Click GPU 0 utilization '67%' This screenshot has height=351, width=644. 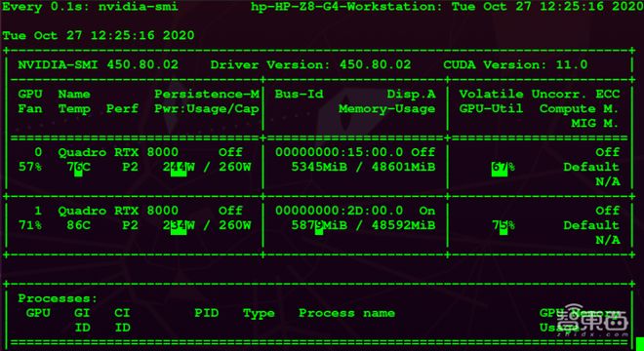[x=503, y=167]
